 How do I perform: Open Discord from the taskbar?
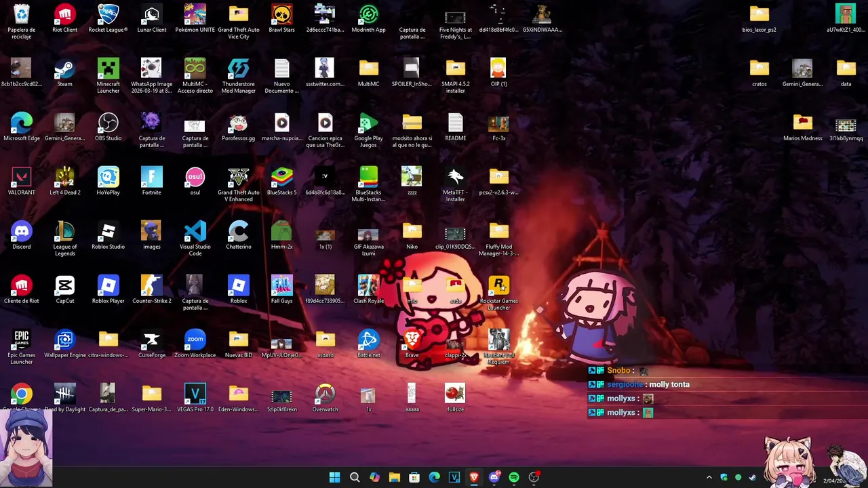[494, 477]
